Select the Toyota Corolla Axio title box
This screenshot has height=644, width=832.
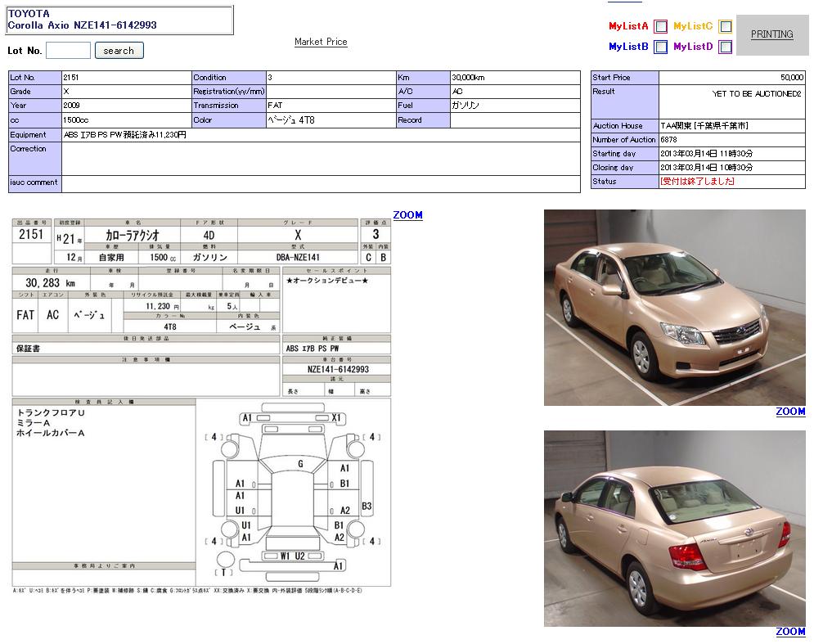(x=119, y=20)
